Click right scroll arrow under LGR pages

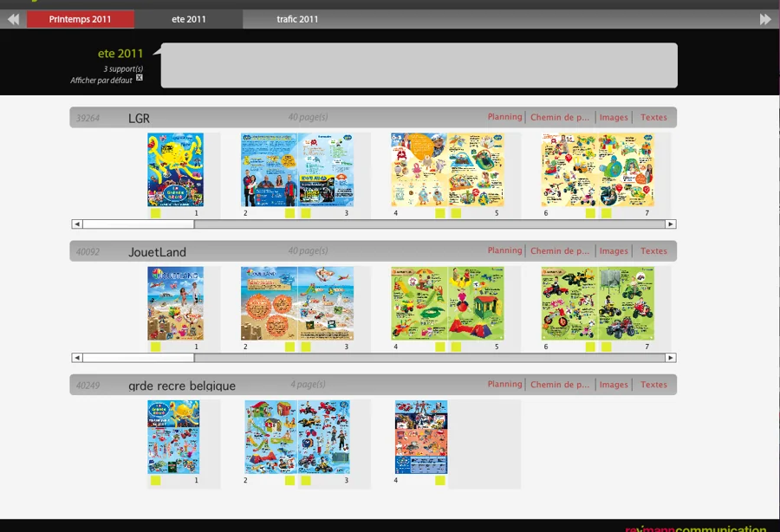(x=671, y=224)
